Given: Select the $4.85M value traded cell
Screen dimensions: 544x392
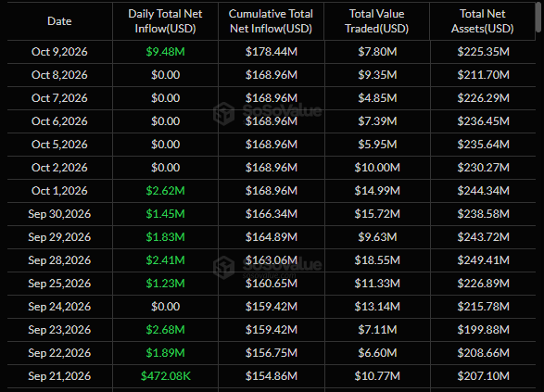Looking at the screenshot, I should (x=377, y=98).
